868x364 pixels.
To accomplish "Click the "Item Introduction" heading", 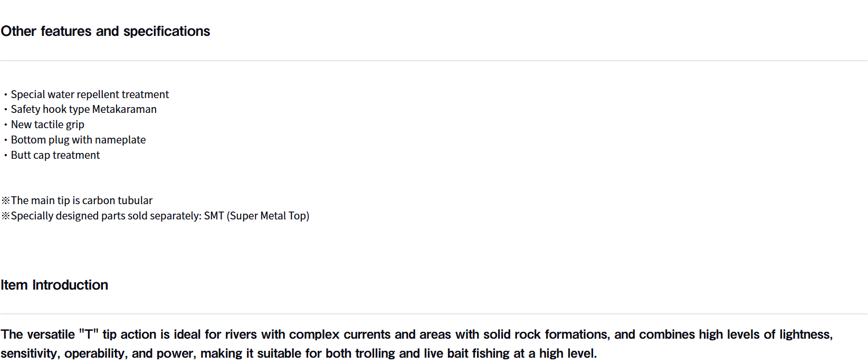I will pyautogui.click(x=54, y=285).
